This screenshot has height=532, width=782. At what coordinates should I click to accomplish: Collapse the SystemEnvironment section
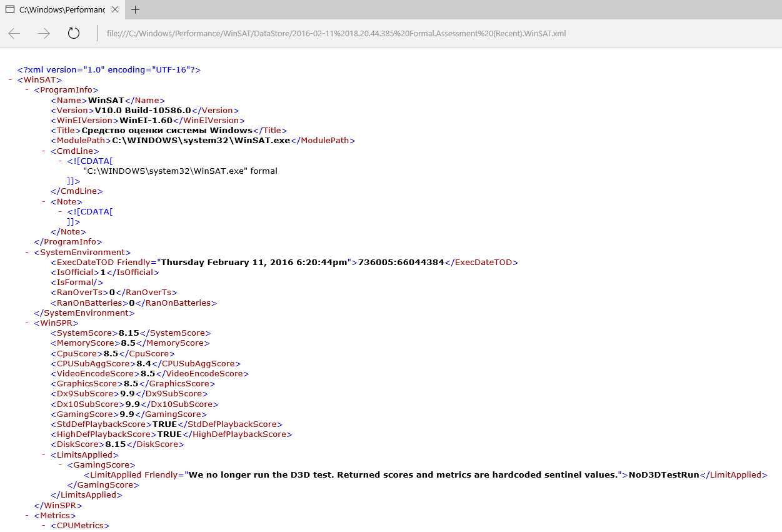(x=28, y=253)
